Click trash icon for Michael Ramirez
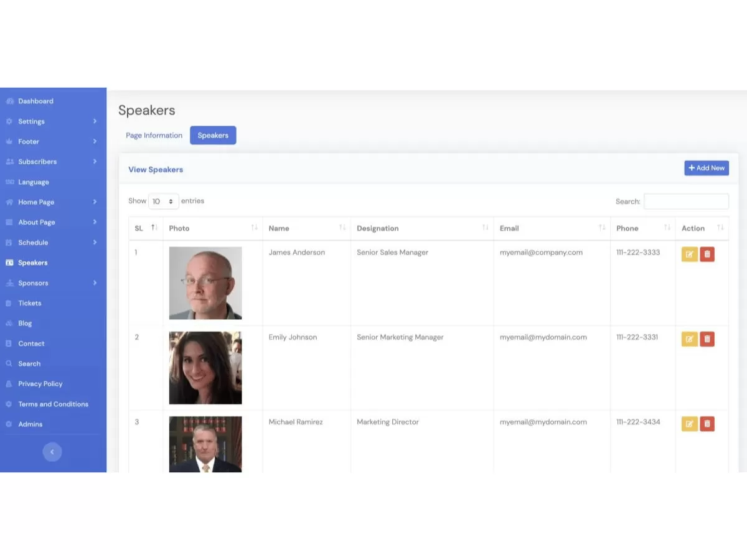This screenshot has width=747, height=560. (707, 424)
